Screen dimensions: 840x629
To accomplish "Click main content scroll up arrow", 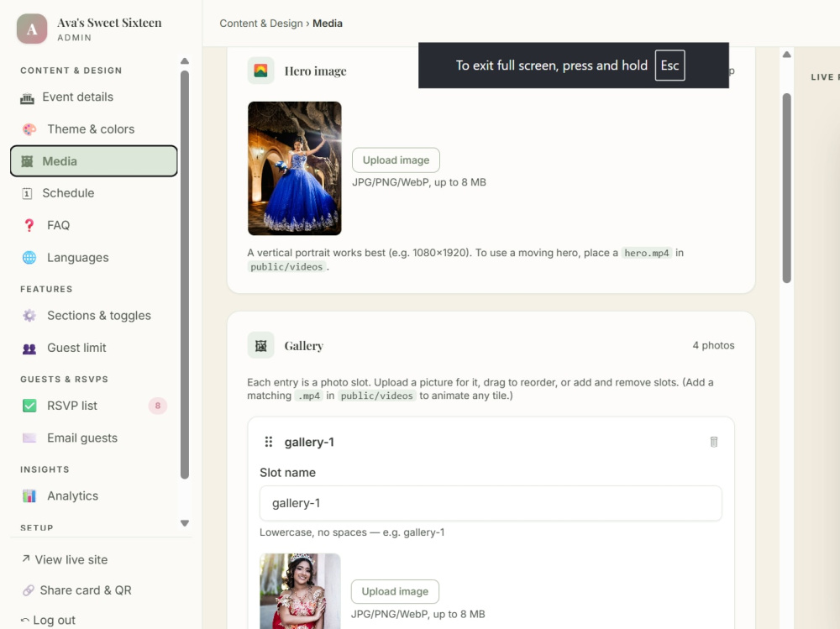I will pos(786,55).
